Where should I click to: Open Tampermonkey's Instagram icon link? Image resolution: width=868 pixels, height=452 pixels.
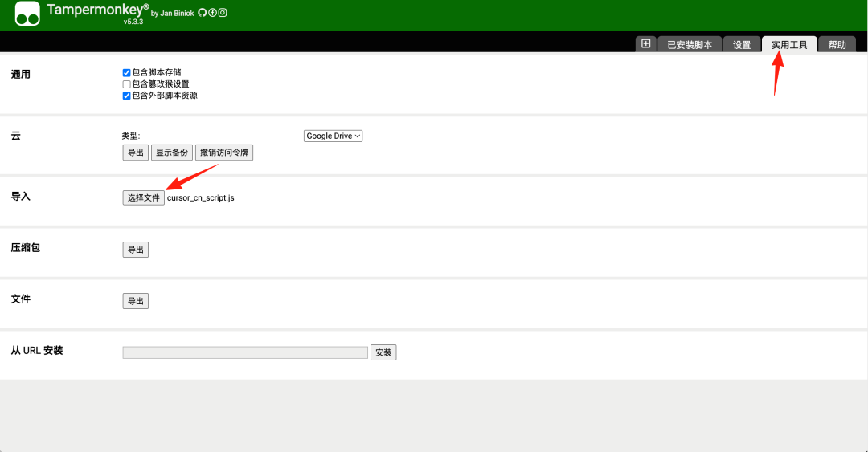223,13
